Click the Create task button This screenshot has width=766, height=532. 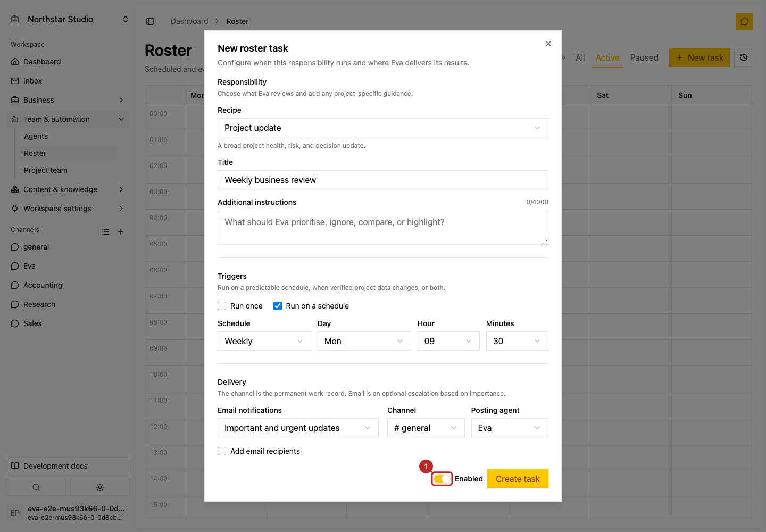click(518, 479)
